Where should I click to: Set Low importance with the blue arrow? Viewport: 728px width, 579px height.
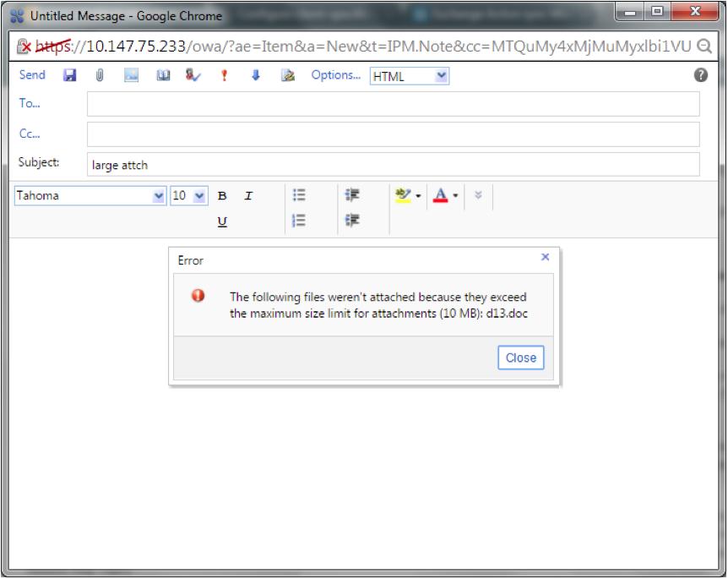point(255,75)
